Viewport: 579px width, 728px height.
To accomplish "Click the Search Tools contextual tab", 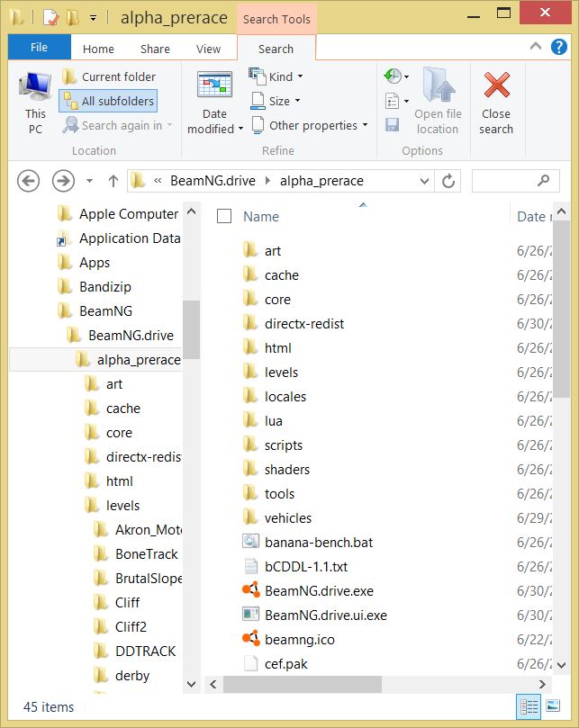I will tap(276, 19).
